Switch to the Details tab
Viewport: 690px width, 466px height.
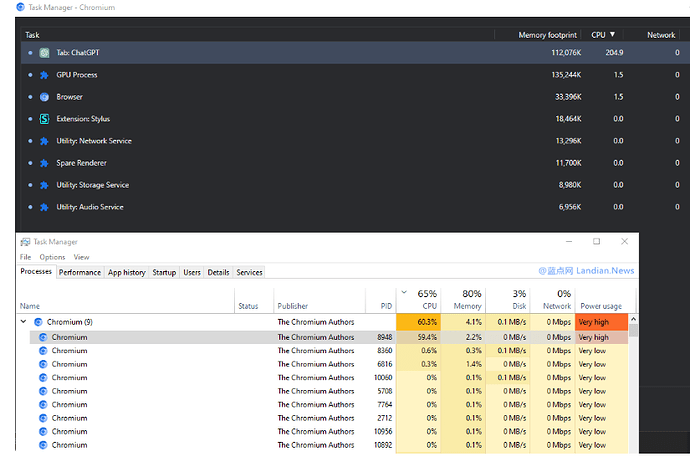218,272
